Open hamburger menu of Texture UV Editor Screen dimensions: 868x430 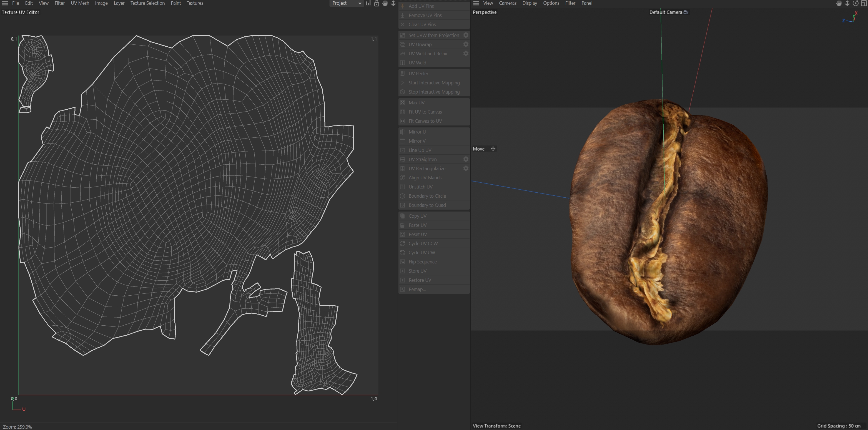(x=5, y=3)
